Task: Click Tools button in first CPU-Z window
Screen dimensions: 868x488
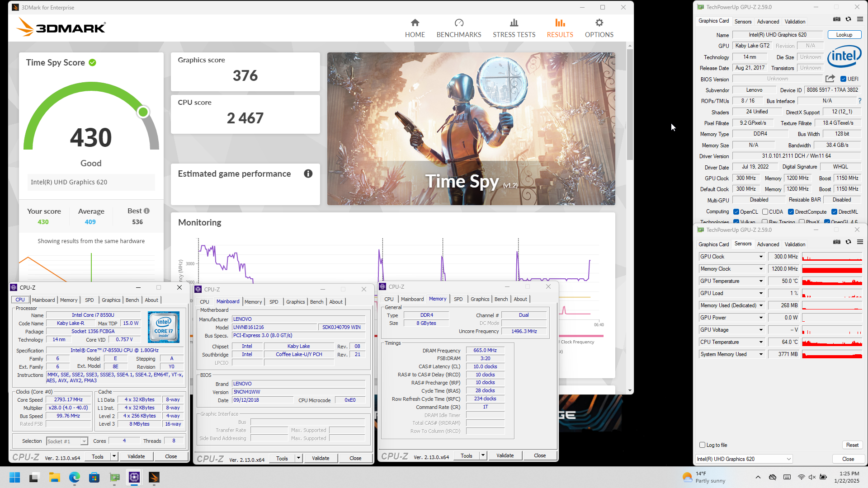Action: (x=98, y=457)
